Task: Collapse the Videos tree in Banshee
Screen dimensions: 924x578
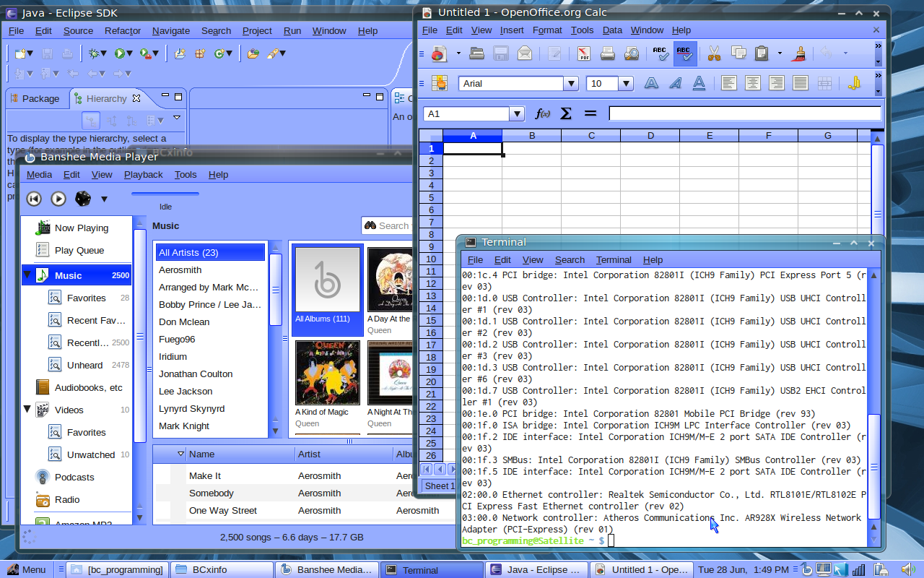Action: tap(27, 410)
